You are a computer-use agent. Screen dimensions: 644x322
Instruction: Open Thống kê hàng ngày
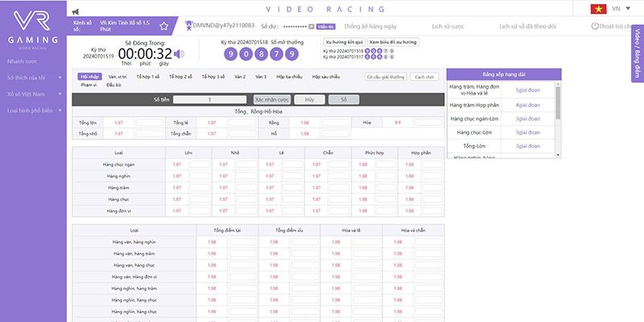coord(370,27)
